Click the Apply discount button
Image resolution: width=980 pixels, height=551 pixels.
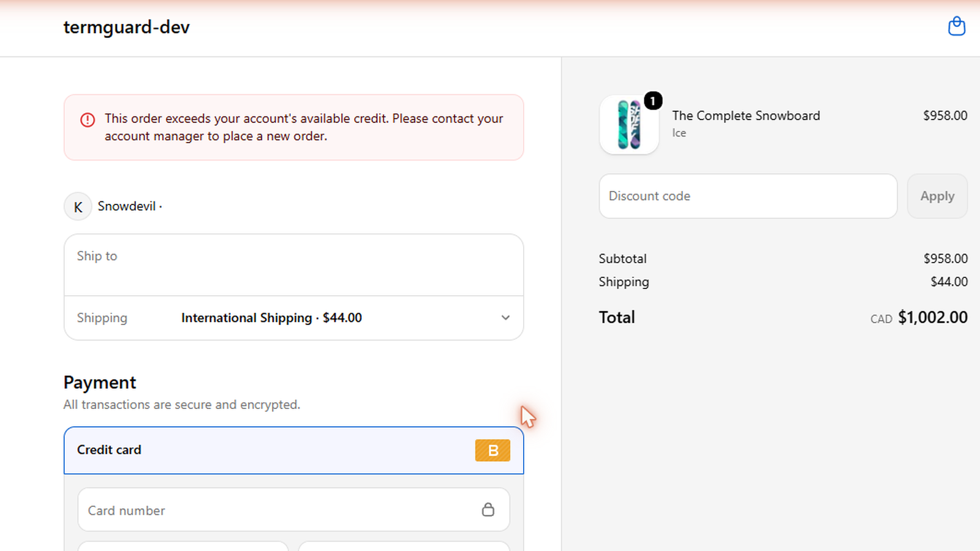(x=937, y=196)
